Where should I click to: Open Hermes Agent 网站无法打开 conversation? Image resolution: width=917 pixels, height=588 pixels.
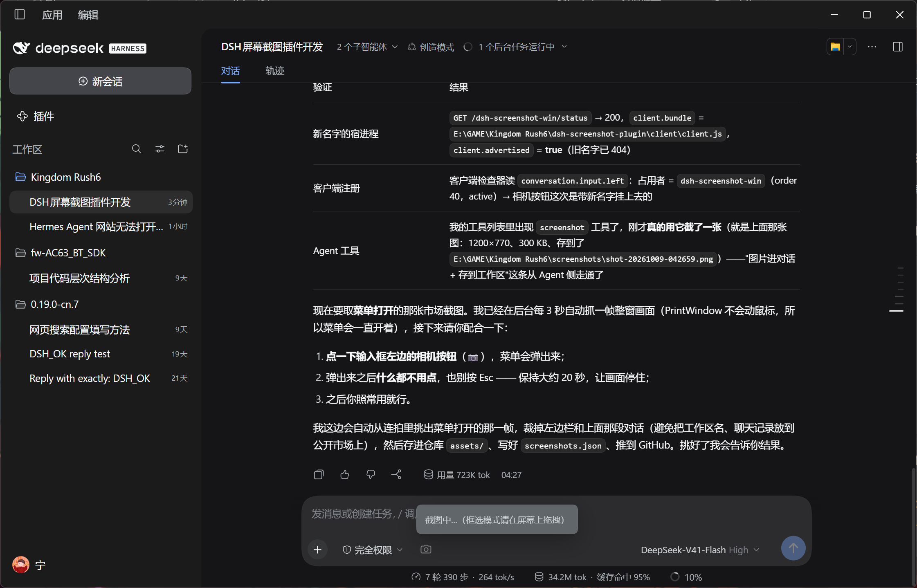coord(101,227)
